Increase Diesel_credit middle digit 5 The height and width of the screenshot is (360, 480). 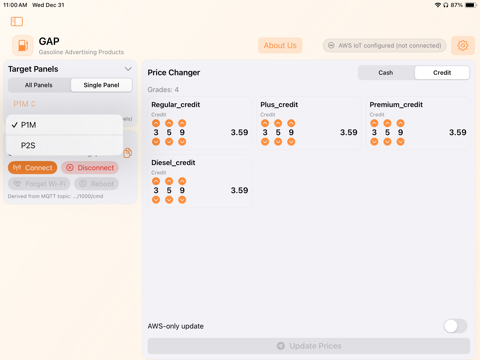[169, 181]
